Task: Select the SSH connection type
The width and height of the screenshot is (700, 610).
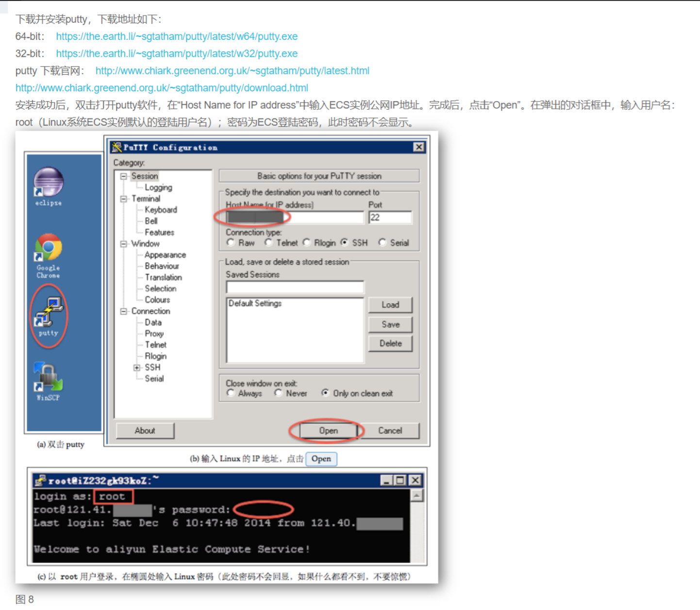Action: pyautogui.click(x=345, y=242)
